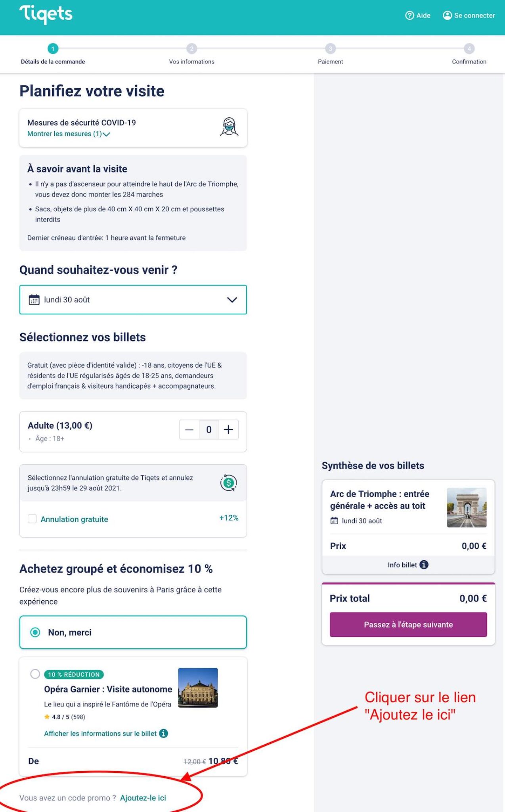
Task: Click the Se connecter user icon
Action: (x=447, y=15)
